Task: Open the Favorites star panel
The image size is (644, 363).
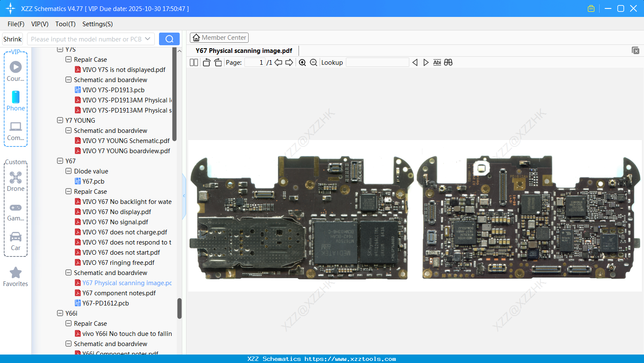Action: 16,273
